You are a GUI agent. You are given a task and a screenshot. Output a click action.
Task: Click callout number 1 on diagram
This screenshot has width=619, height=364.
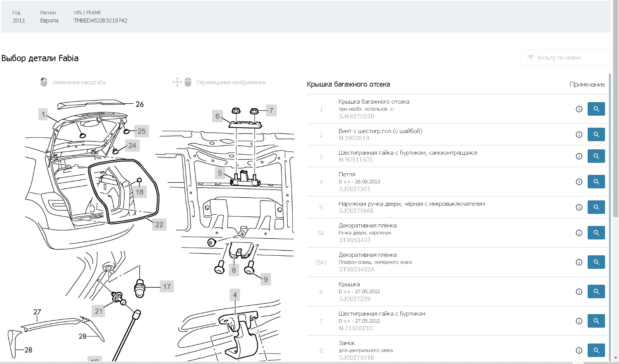pos(43,114)
